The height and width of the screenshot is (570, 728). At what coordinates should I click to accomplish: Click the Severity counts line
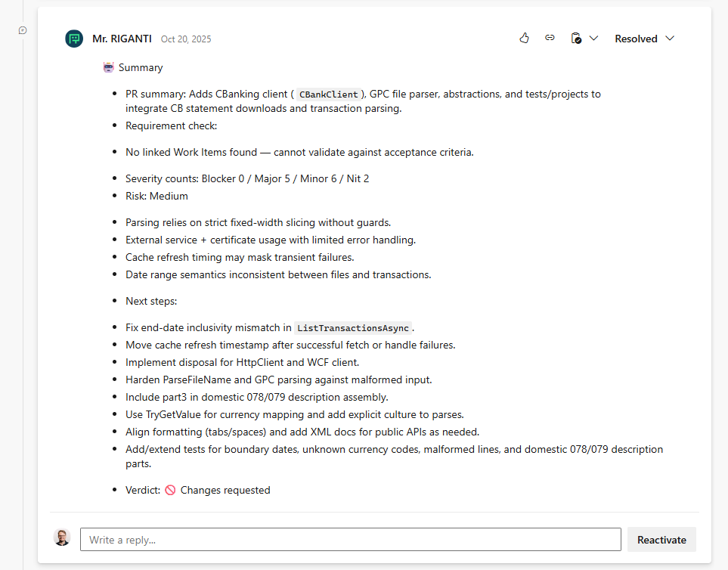pyautogui.click(x=247, y=178)
